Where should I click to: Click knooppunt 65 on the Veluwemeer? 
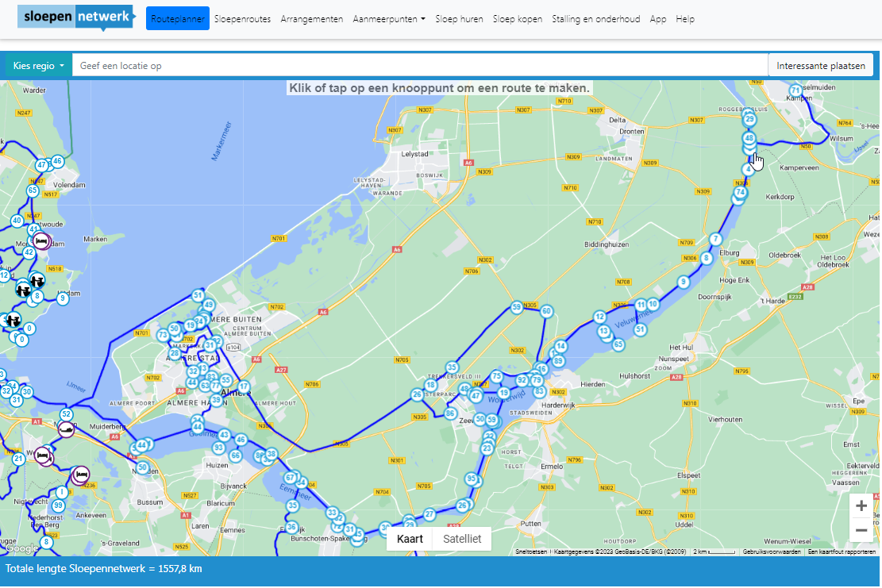click(x=618, y=344)
